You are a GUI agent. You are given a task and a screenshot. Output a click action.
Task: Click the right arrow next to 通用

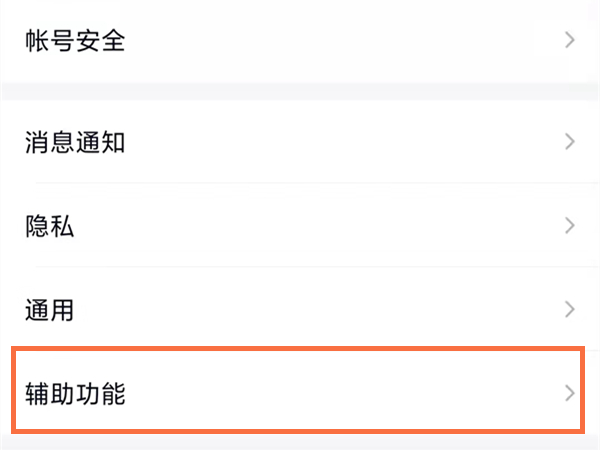570,309
